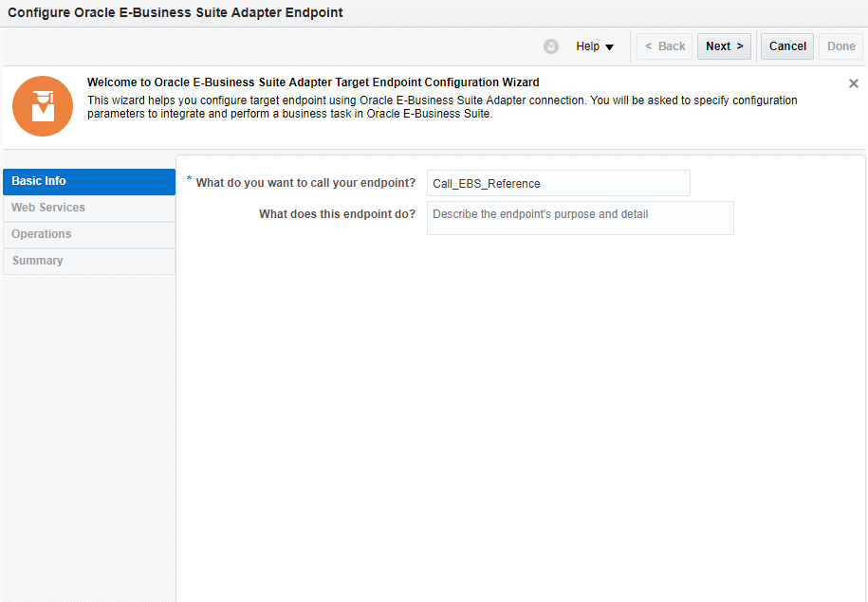868x602 pixels.
Task: Click the welcome wizard heading text
Action: click(313, 82)
